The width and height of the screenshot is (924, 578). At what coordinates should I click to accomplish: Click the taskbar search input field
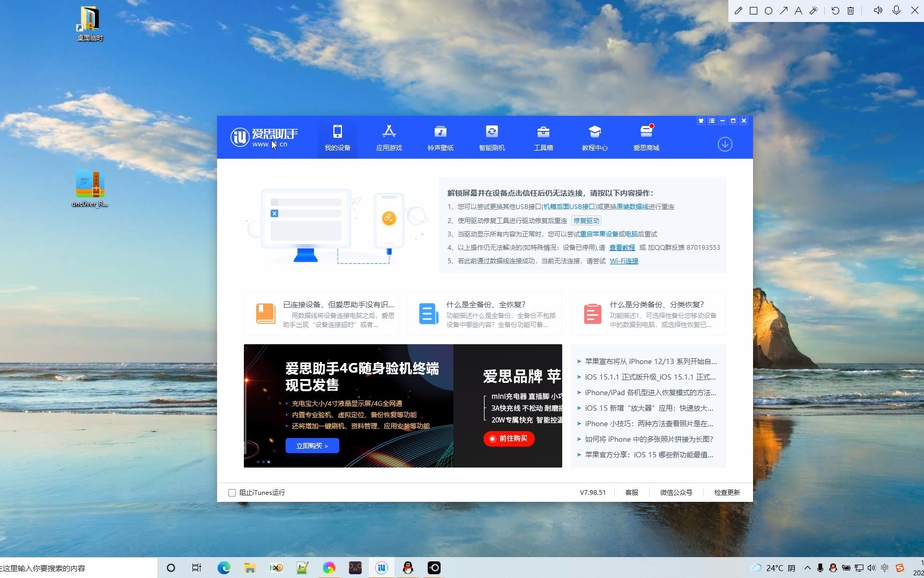[78, 568]
